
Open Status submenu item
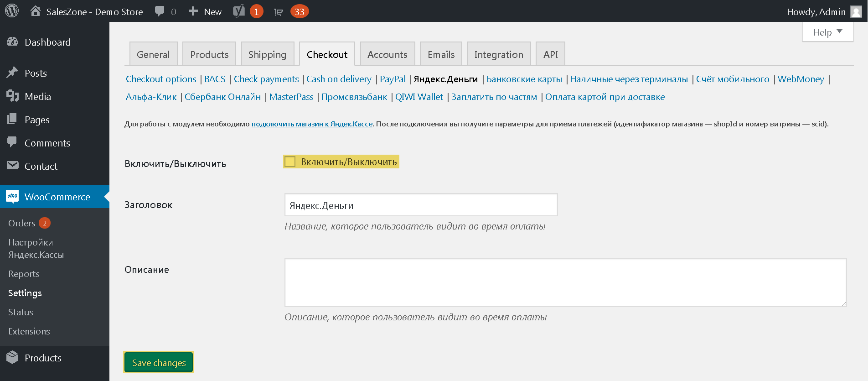pyautogui.click(x=21, y=312)
